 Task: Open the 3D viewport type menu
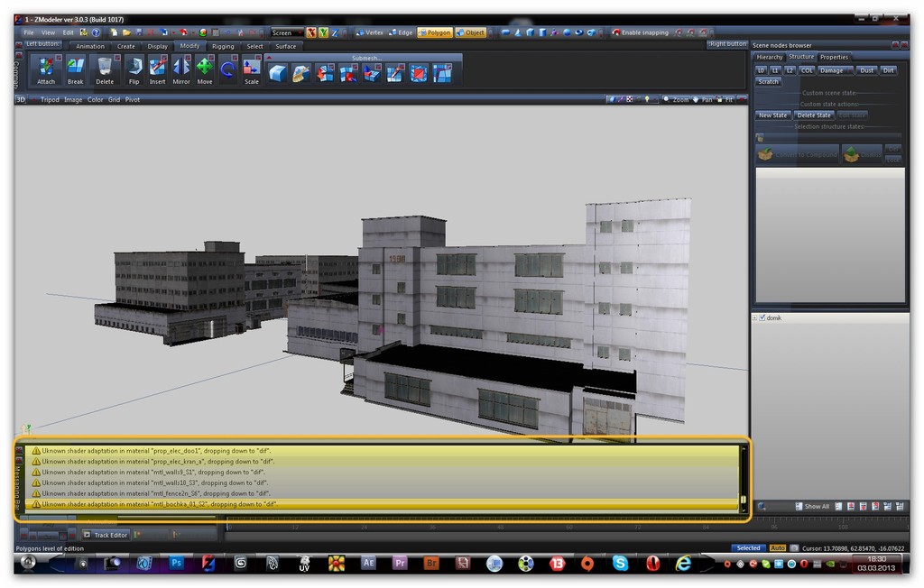point(21,99)
